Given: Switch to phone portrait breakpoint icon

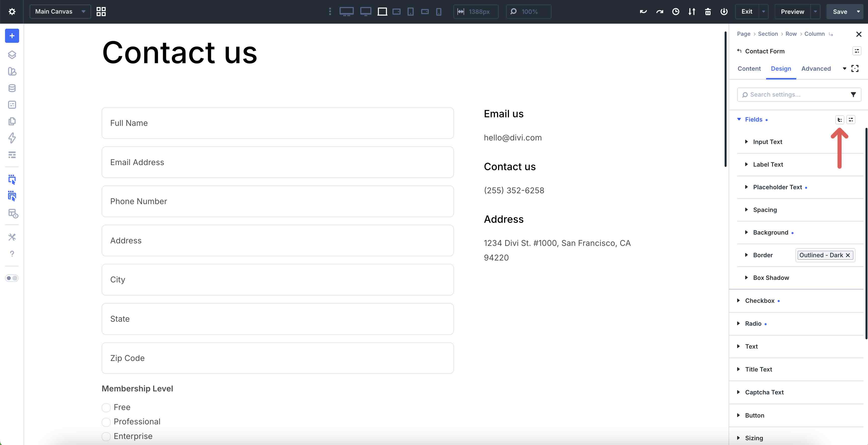Looking at the screenshot, I should coord(439,12).
